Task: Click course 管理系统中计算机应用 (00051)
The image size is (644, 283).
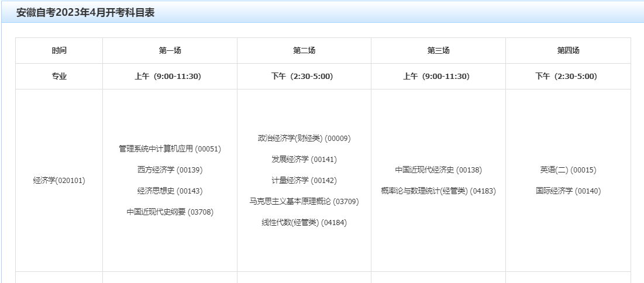Action: tap(170, 149)
